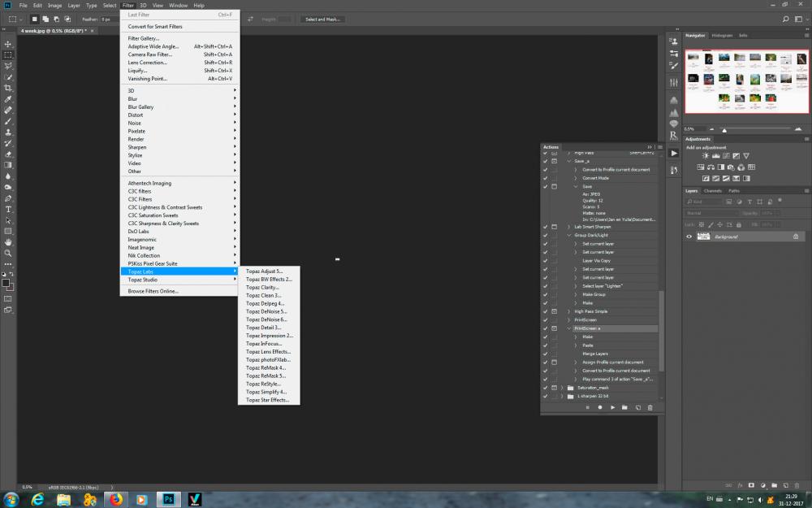The image size is (812, 508).
Task: Open the Nik Collection submenu
Action: coord(179,255)
